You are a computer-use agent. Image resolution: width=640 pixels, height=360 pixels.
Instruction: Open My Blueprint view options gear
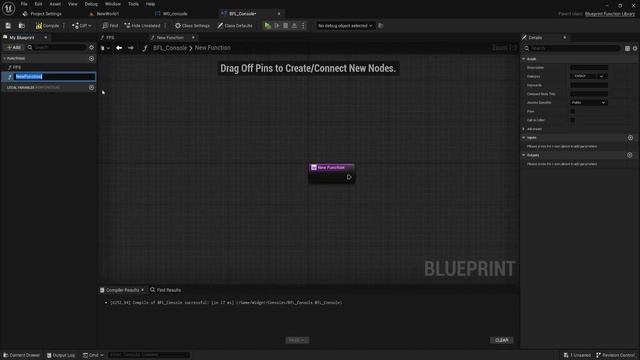[x=91, y=47]
